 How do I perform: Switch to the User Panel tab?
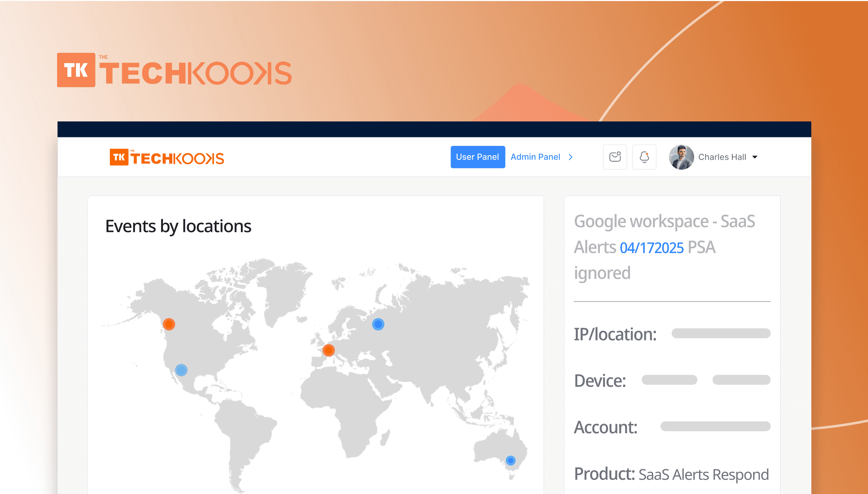(x=477, y=157)
